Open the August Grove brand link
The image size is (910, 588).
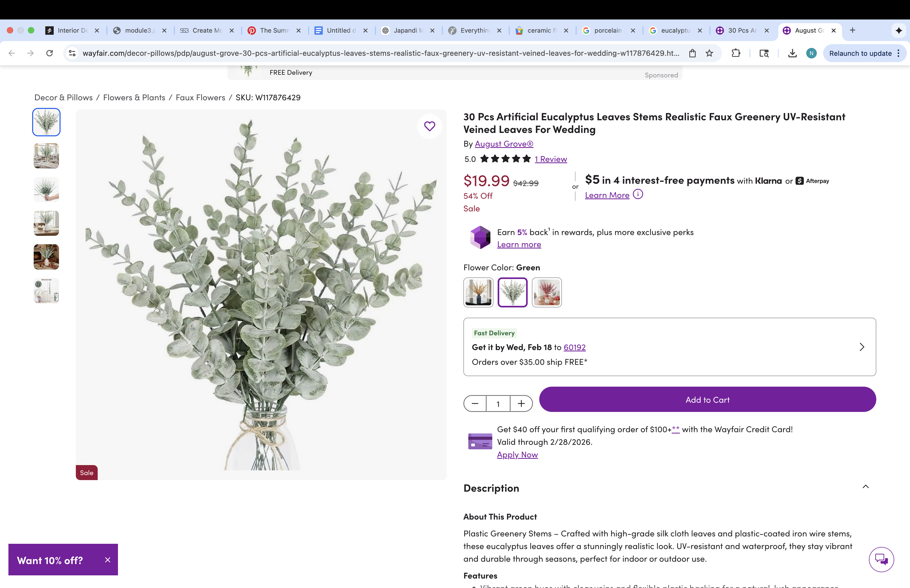coord(504,144)
